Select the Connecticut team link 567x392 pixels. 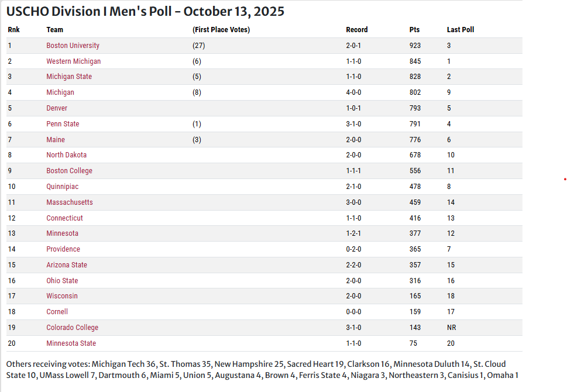click(x=64, y=218)
